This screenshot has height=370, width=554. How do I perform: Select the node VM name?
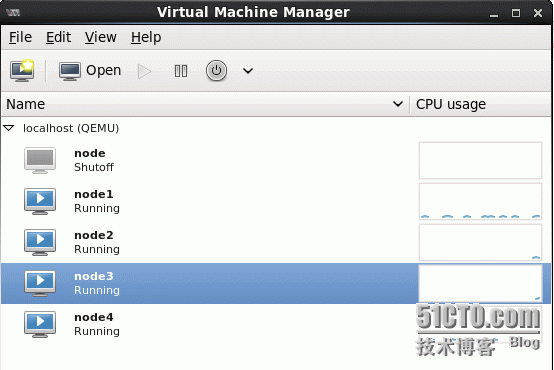click(x=90, y=153)
